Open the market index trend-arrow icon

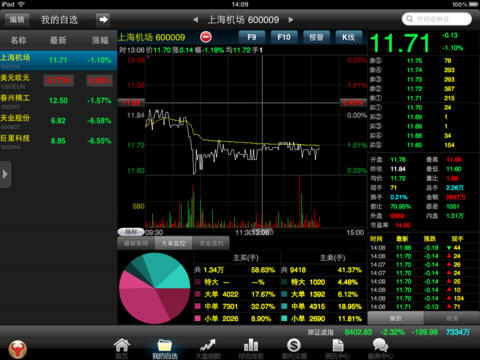point(208,346)
